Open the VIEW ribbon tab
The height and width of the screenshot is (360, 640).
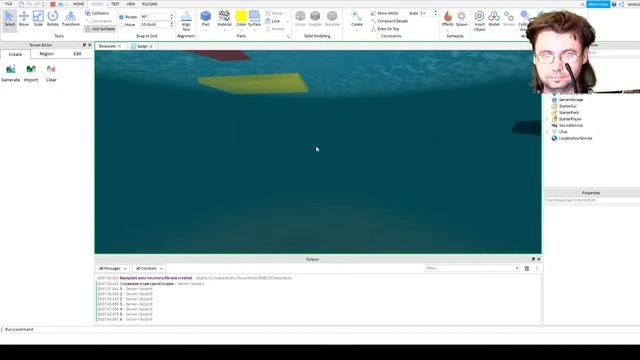pyautogui.click(x=131, y=4)
